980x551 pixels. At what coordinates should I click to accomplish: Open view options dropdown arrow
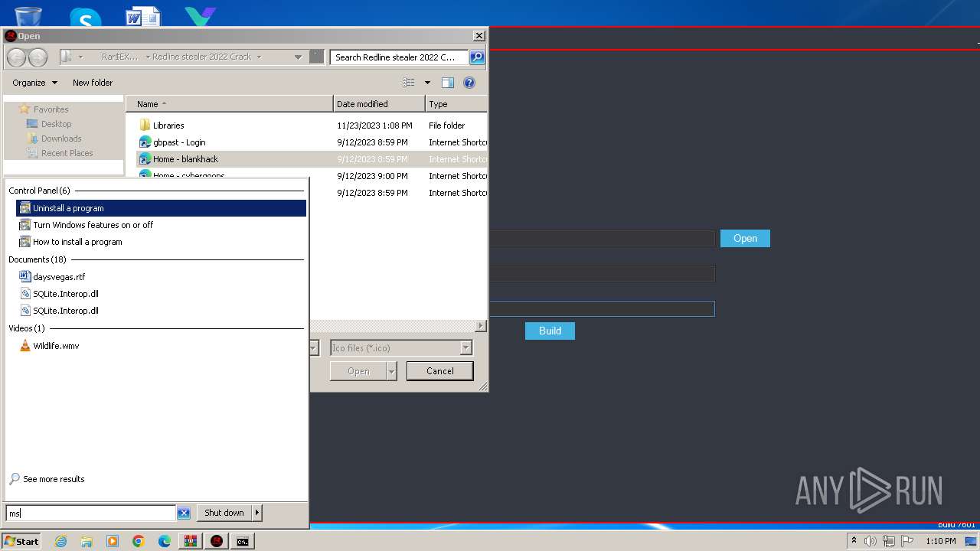click(x=427, y=83)
